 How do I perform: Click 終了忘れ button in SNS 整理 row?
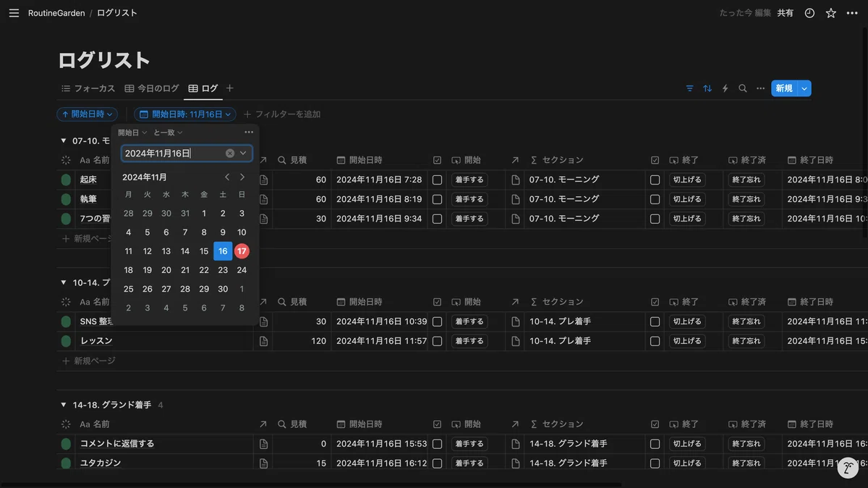pos(746,321)
